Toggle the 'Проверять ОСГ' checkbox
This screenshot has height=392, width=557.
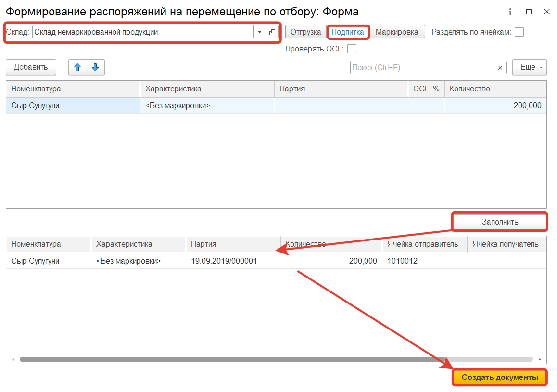(x=352, y=49)
